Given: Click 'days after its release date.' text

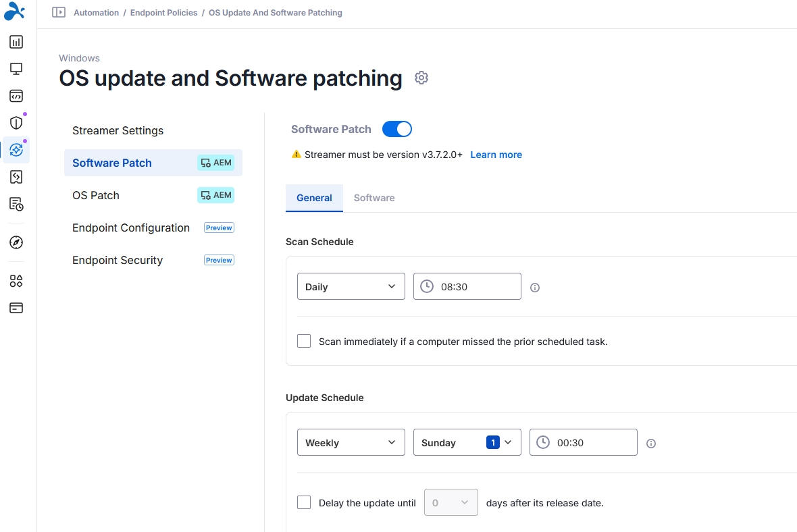Looking at the screenshot, I should pyautogui.click(x=545, y=503).
